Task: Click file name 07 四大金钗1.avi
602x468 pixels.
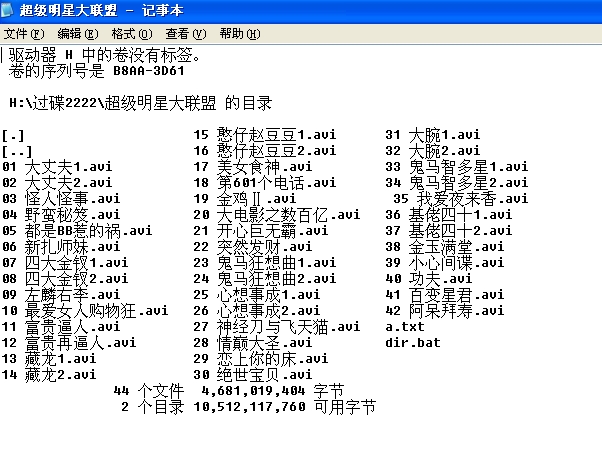Action: (65, 263)
